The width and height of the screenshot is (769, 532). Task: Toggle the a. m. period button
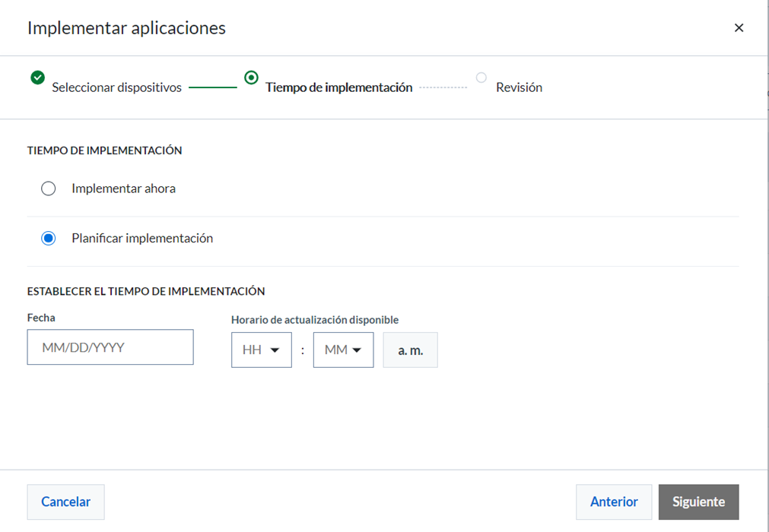[411, 350]
